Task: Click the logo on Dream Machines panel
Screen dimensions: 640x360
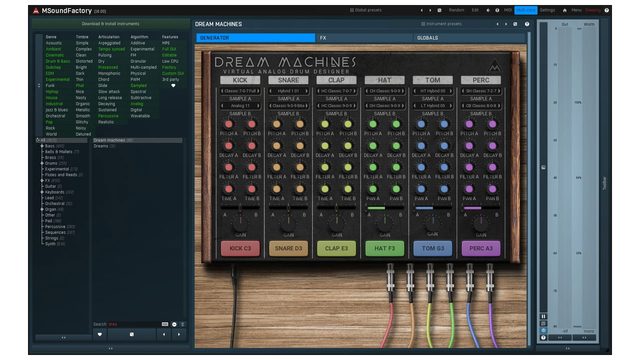Action: coord(495,65)
